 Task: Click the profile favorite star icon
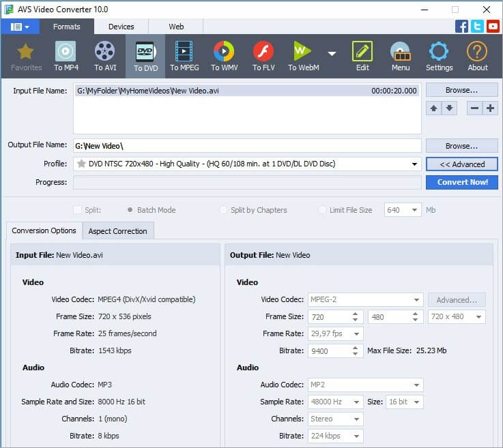coord(81,164)
